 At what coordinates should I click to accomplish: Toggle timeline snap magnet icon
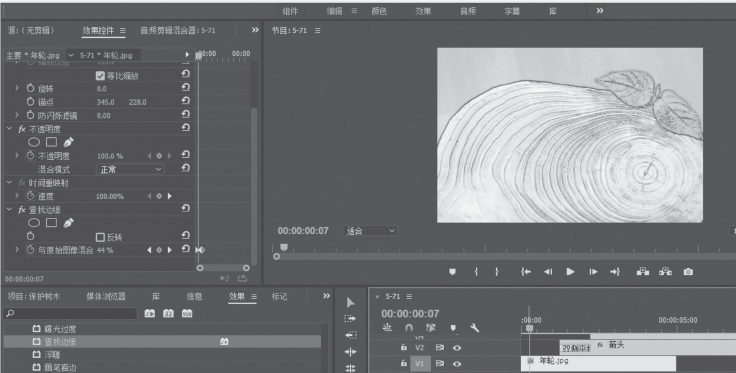tap(408, 328)
